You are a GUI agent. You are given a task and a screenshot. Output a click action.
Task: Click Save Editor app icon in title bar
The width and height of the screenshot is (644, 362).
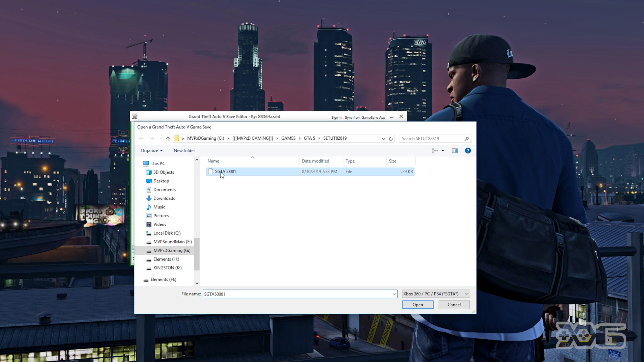click(135, 116)
